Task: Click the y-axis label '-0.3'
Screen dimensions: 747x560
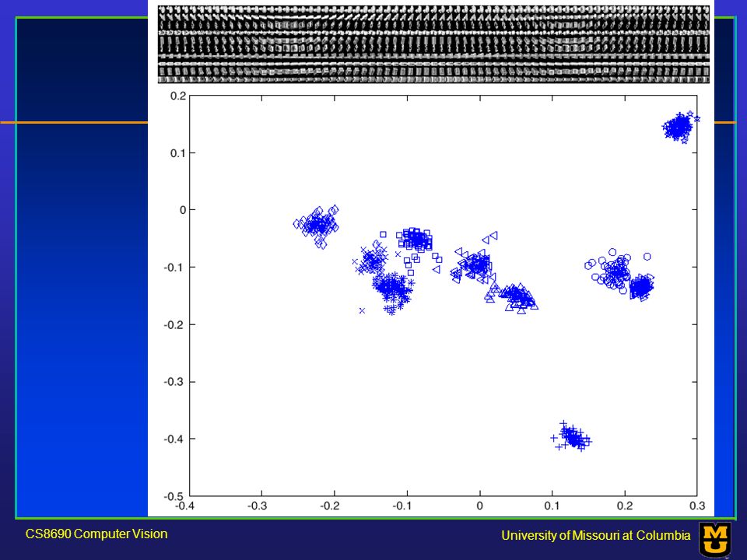Action: (x=174, y=382)
